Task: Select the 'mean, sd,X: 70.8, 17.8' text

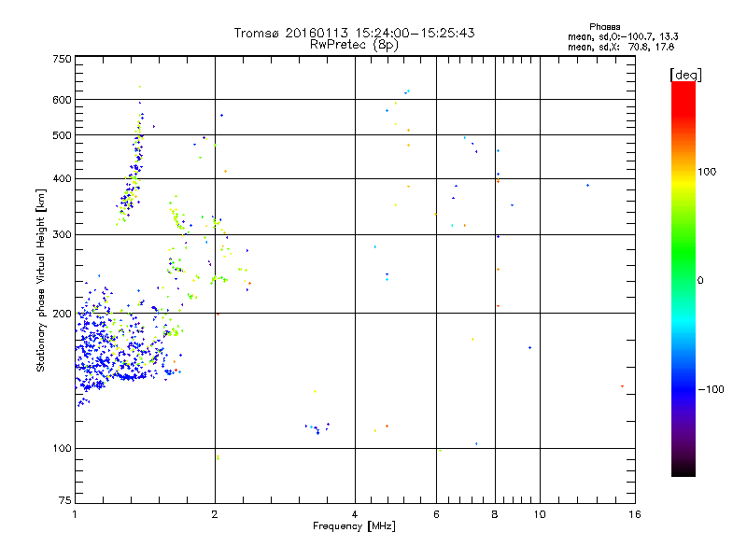Action: (621, 47)
